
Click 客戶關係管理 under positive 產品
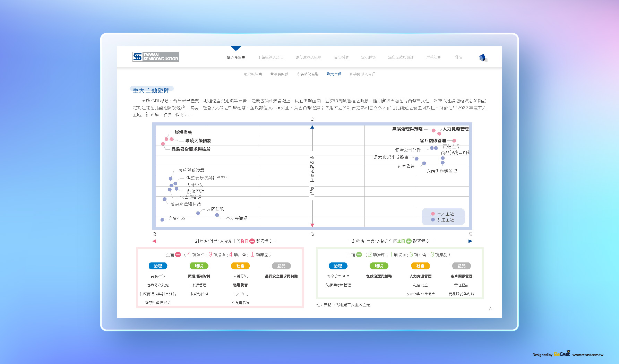[462, 277]
